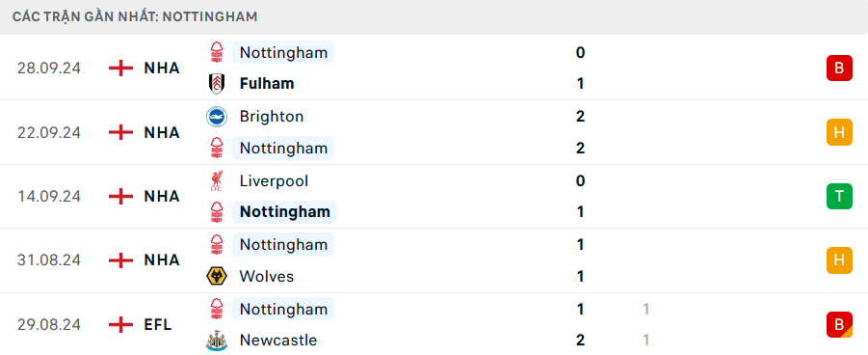The image size is (868, 355).
Task: Open the Liverpool team link
Action: (274, 180)
